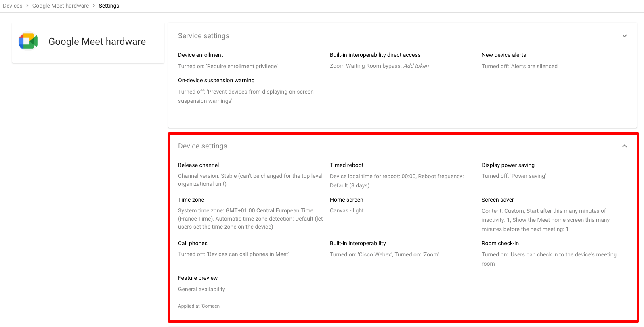Click the Google Meet logo icon

click(28, 41)
